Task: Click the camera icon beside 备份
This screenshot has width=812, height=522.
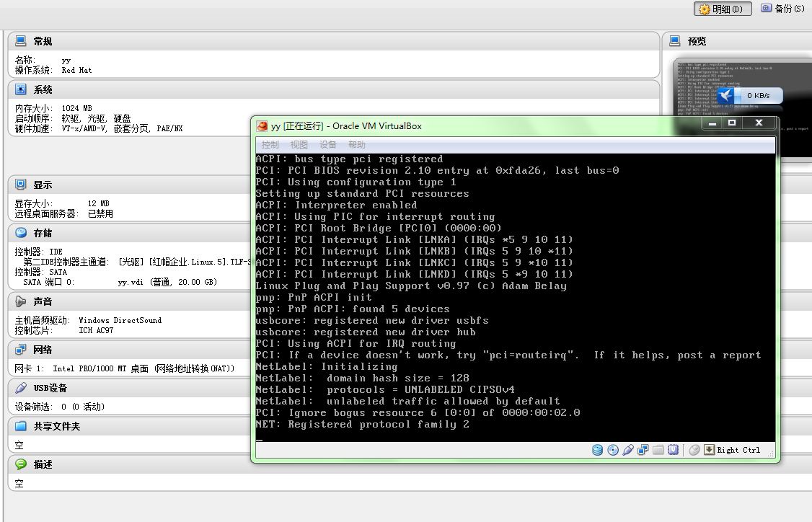Action: tap(766, 8)
